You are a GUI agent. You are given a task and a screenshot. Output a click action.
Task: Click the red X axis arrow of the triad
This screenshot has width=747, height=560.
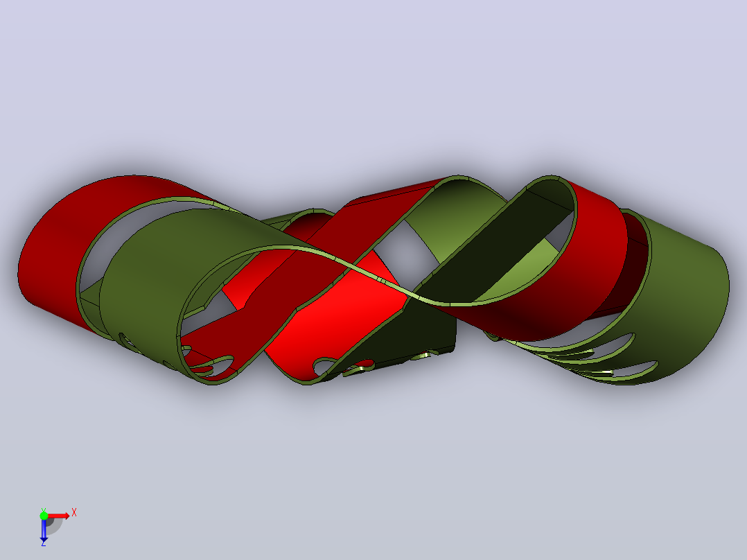[x=59, y=516]
